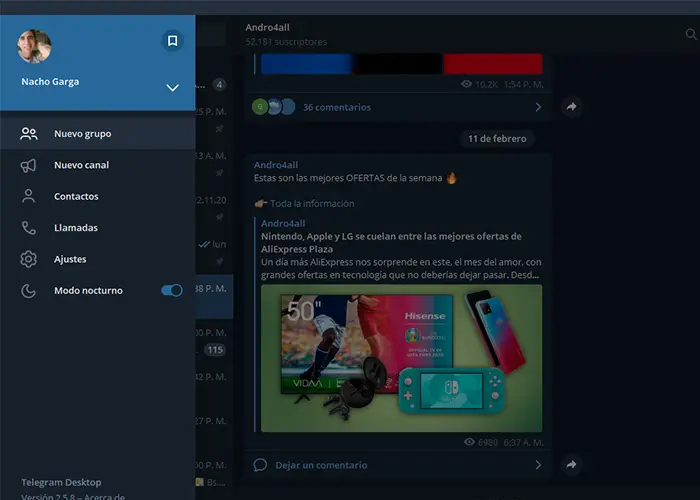This screenshot has width=700, height=500.
Task: Click Dejar un comentario link
Action: coord(321,465)
